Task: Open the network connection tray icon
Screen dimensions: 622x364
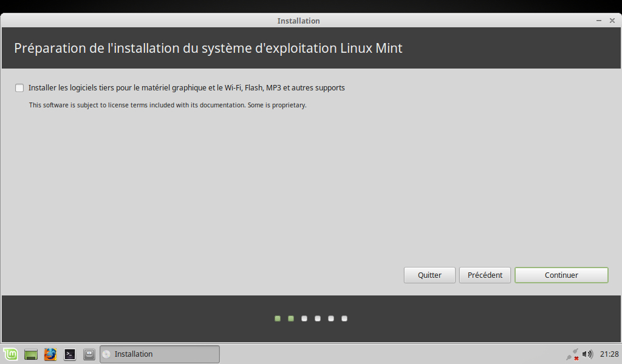Action: [572, 354]
